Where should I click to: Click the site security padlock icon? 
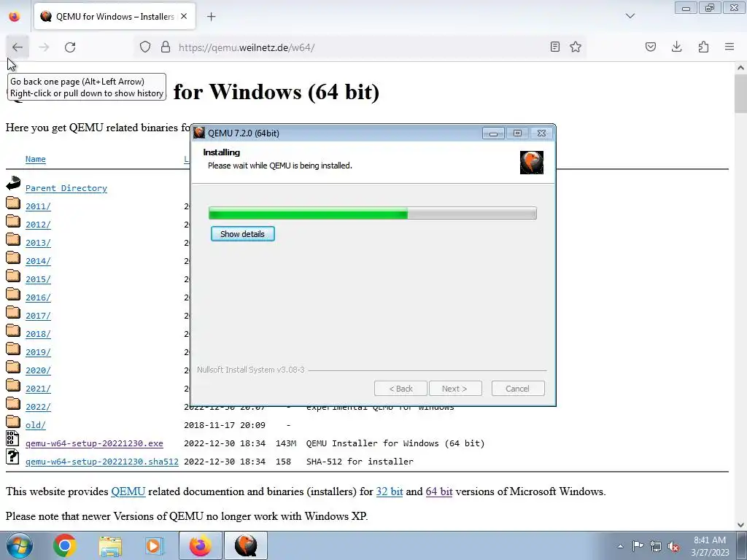tap(166, 47)
